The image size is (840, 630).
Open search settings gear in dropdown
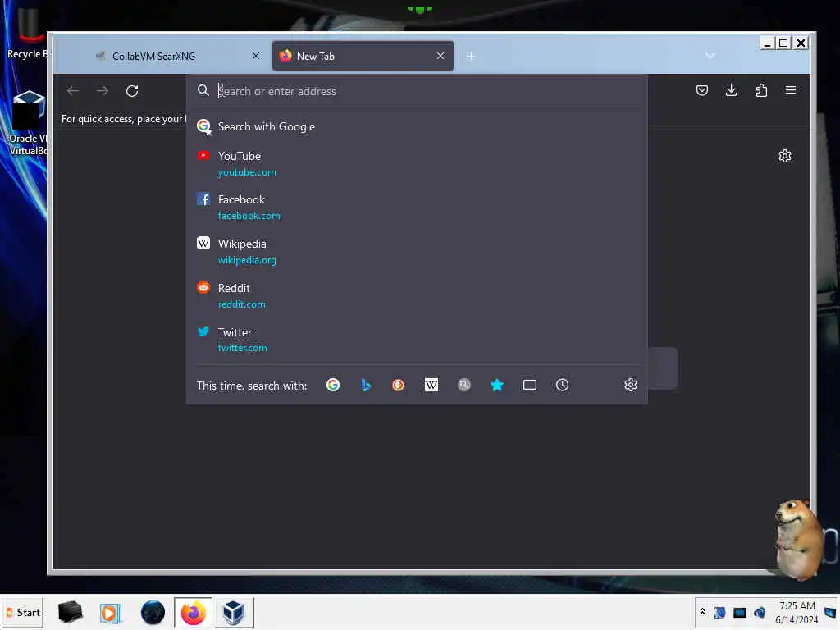pyautogui.click(x=631, y=386)
